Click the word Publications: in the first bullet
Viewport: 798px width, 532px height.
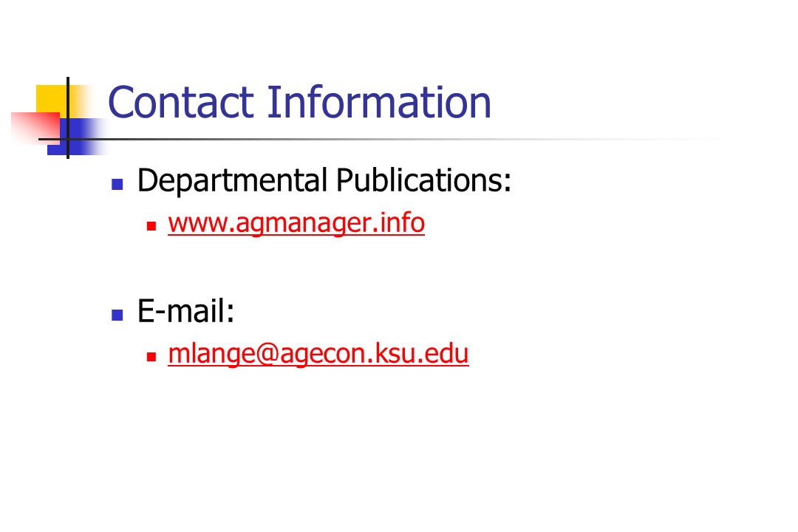point(423,180)
